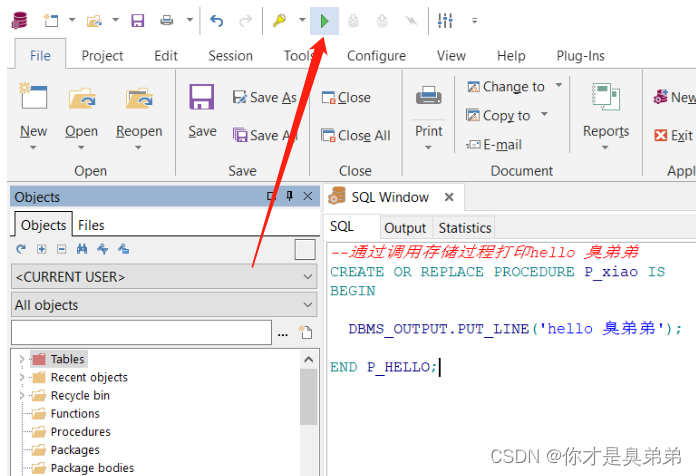696x476 pixels.
Task: Switch to the Files tab in the Objects panel
Action: 91,225
